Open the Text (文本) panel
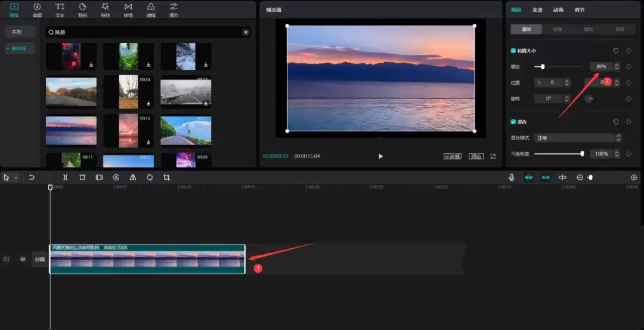 [60, 10]
